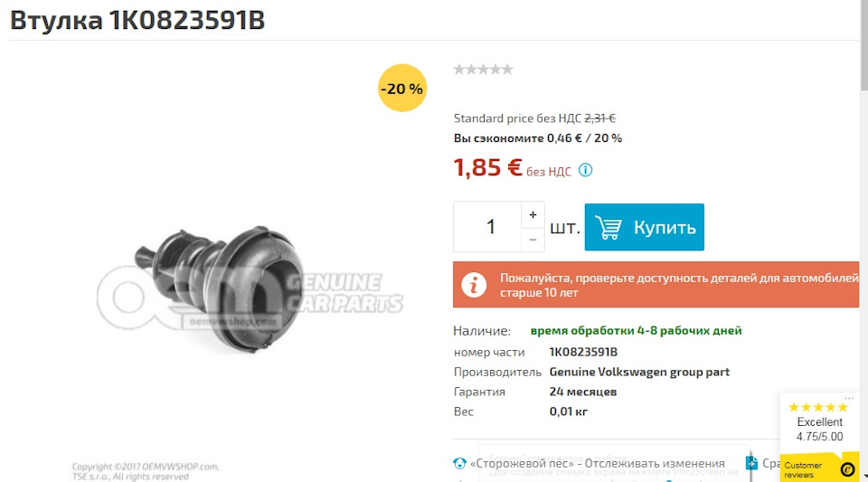This screenshot has height=482, width=868.
Task: Open the three-dots menu on reviews widget
Action: (x=849, y=398)
